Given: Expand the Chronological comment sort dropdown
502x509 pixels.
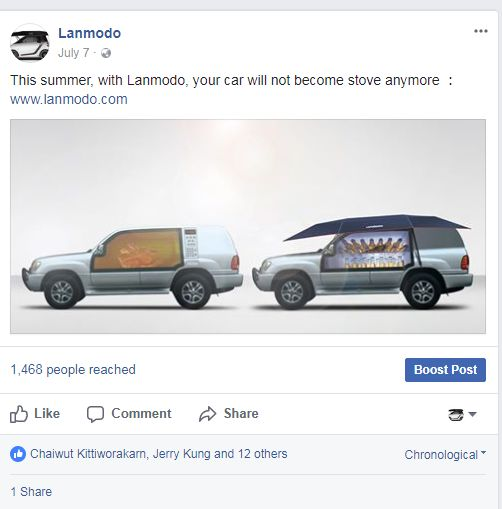Looking at the screenshot, I should click(x=445, y=455).
